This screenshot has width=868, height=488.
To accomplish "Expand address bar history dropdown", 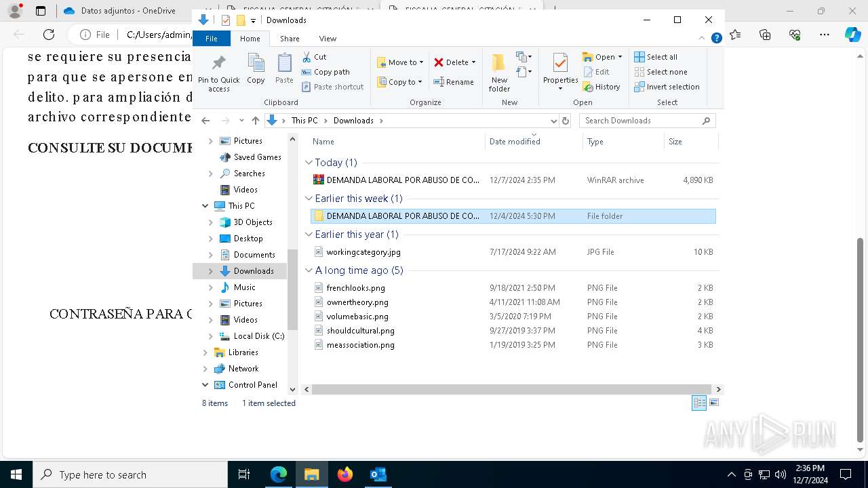I will pyautogui.click(x=553, y=121).
